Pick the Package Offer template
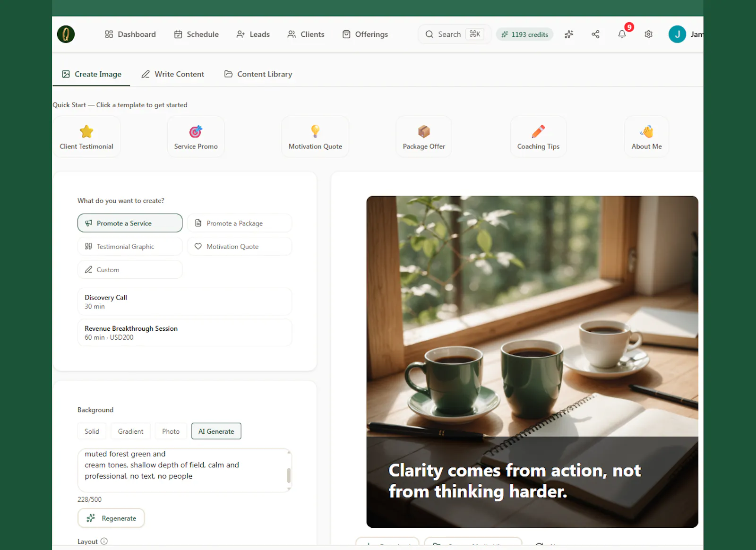The image size is (756, 550). 424,137
